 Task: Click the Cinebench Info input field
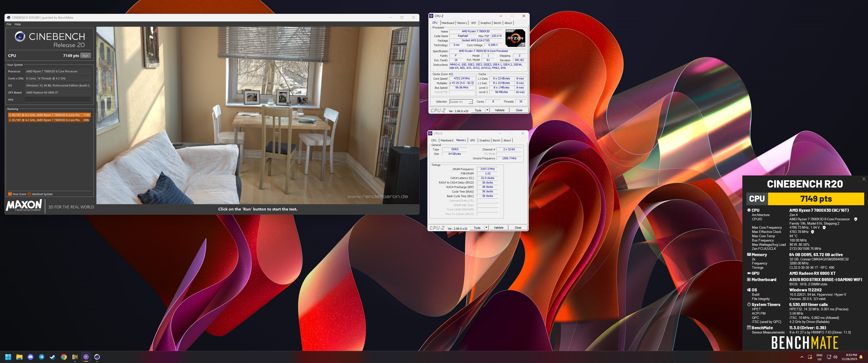pos(58,100)
